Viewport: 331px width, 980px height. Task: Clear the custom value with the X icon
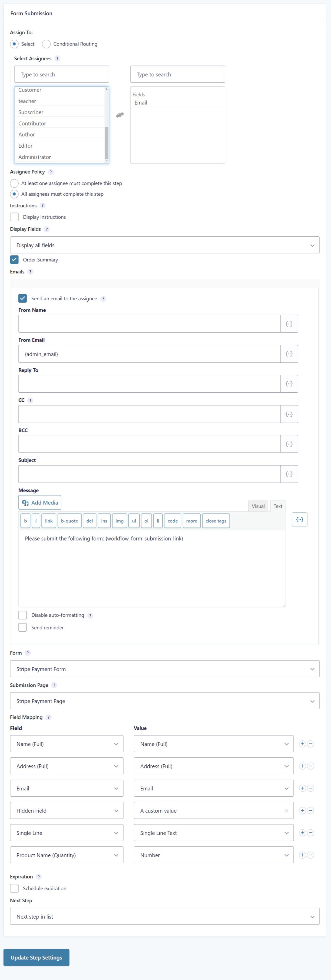(286, 811)
